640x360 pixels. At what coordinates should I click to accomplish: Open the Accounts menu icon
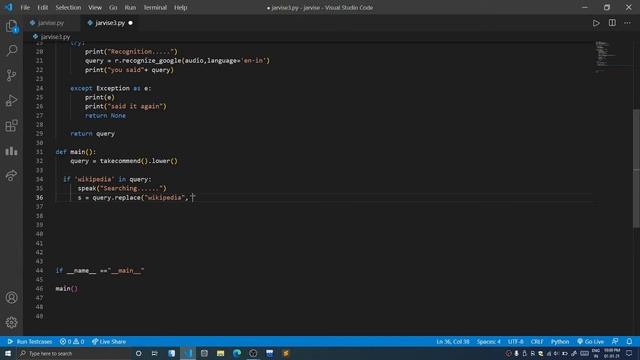[11, 298]
